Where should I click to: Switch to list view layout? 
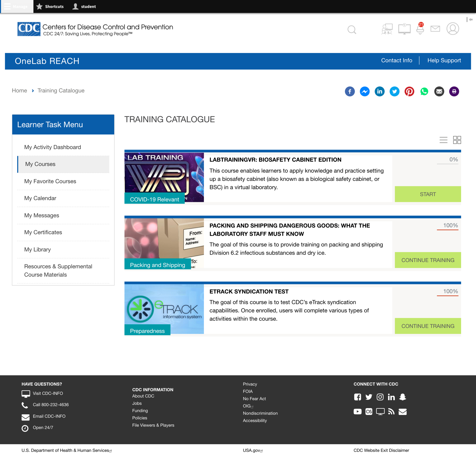[x=443, y=140]
